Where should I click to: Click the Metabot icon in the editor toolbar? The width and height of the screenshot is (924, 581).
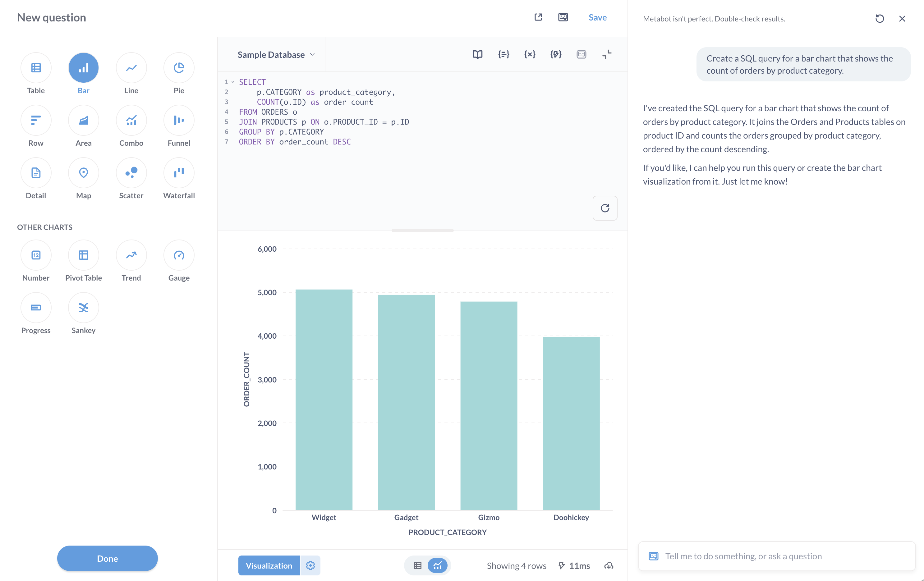point(581,54)
